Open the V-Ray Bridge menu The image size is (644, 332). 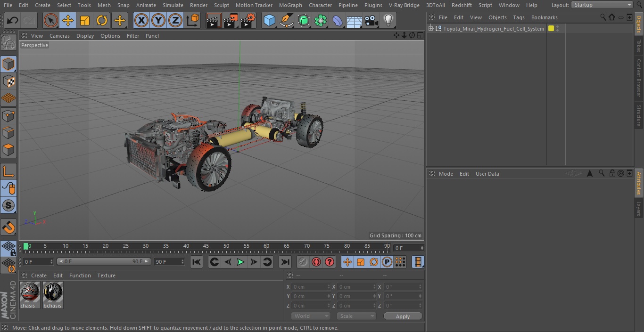coord(404,5)
